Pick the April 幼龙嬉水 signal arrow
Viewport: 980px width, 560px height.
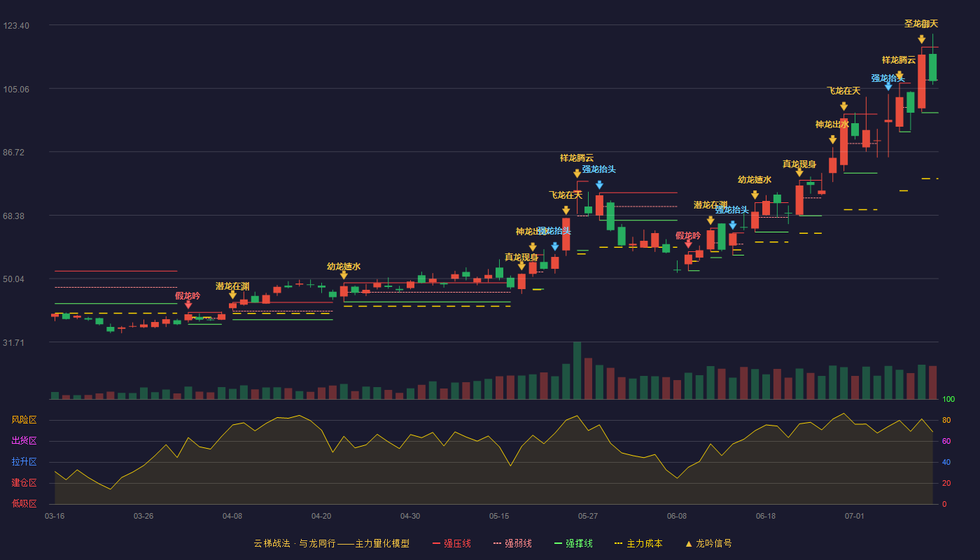(x=344, y=275)
